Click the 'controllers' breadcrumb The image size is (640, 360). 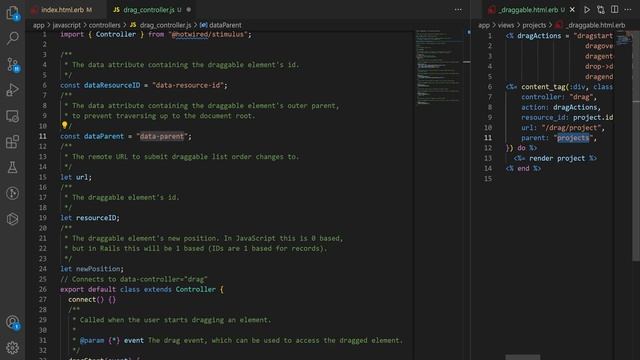coord(104,25)
